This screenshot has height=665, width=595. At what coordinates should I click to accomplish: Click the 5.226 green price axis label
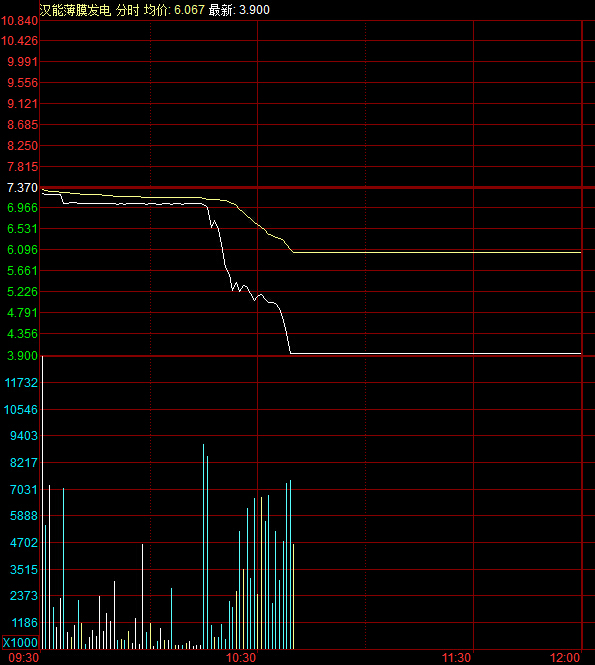click(22, 292)
